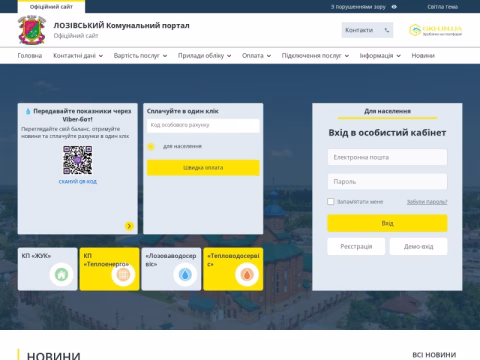Image resolution: width=480 pixels, height=360 pixels.
Task: Click the grid icon on КП «Теплоенерго» card
Action: click(123, 275)
